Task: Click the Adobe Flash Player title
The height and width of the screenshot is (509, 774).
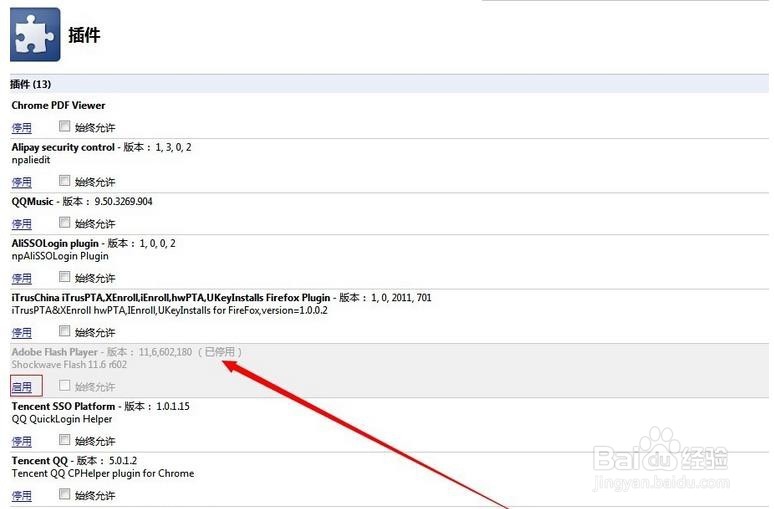Action: pyautogui.click(x=55, y=352)
